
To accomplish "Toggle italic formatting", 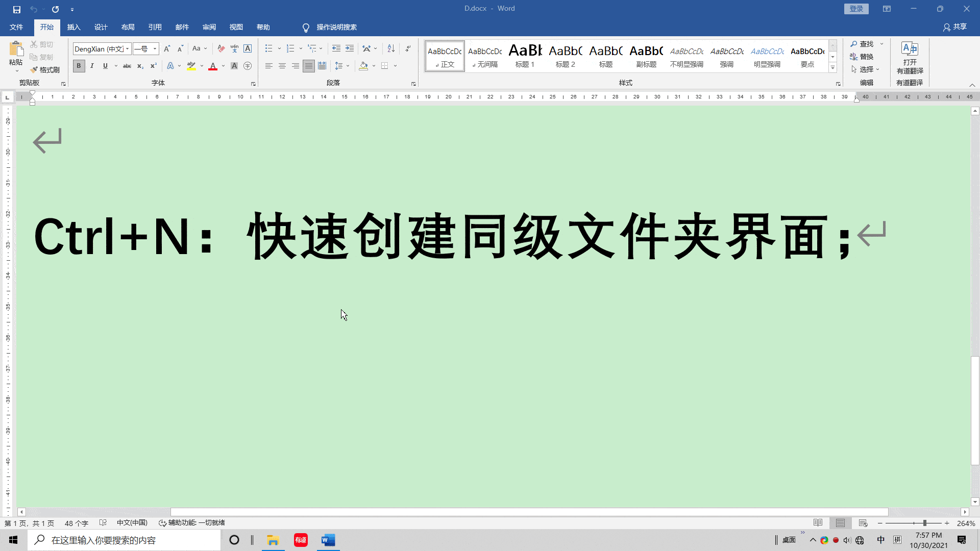I will point(92,66).
